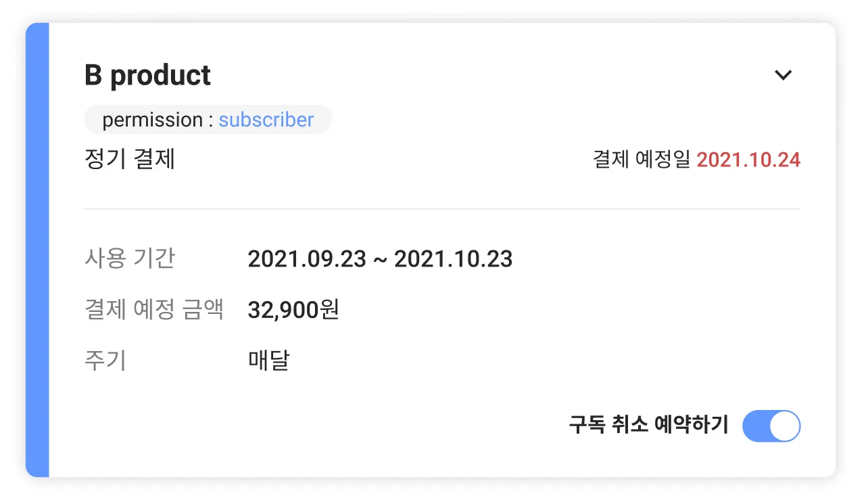The width and height of the screenshot is (868, 502).
Task: Select the 사용 기간 label
Action: 130,258
